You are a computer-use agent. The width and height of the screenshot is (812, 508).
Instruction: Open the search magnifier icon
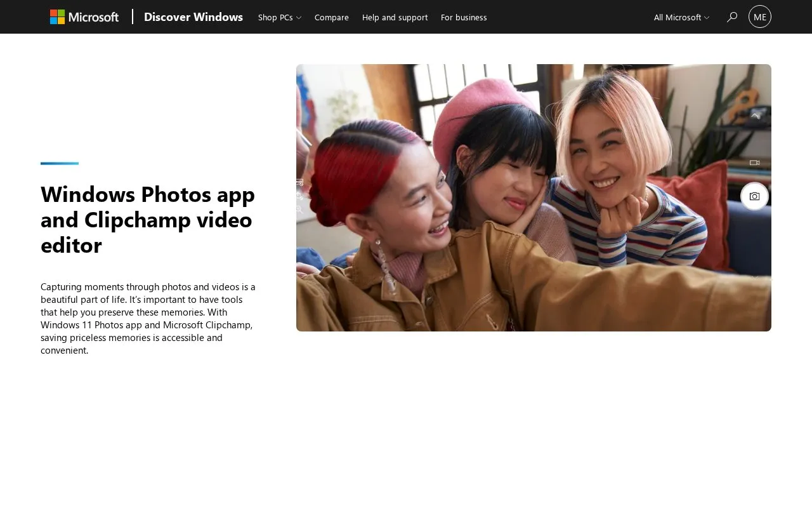pos(732,17)
